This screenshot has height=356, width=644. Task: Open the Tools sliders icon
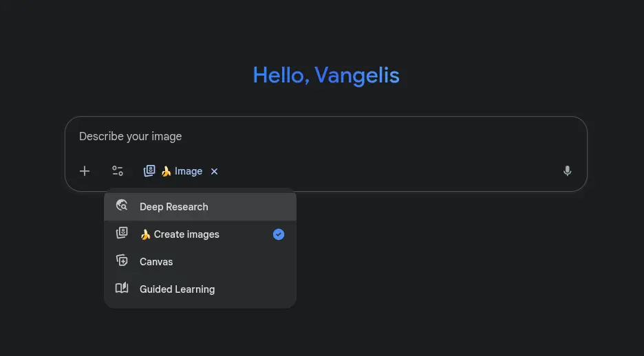click(x=118, y=171)
